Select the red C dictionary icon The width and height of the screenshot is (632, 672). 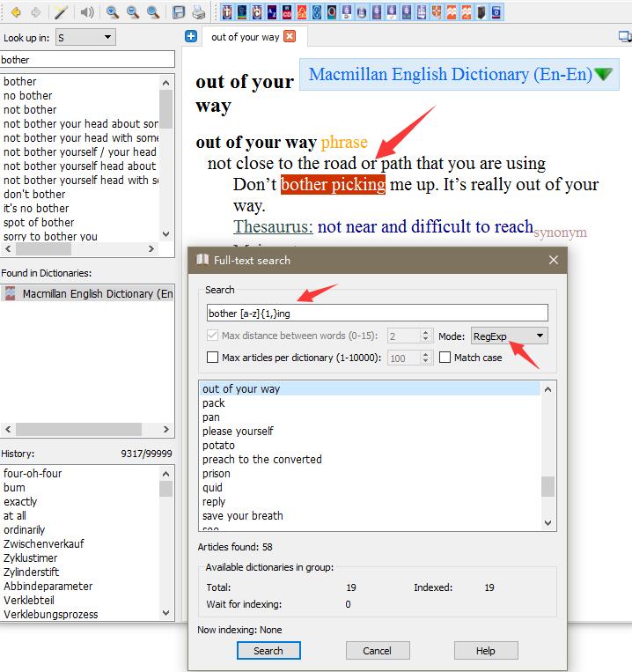[257, 12]
